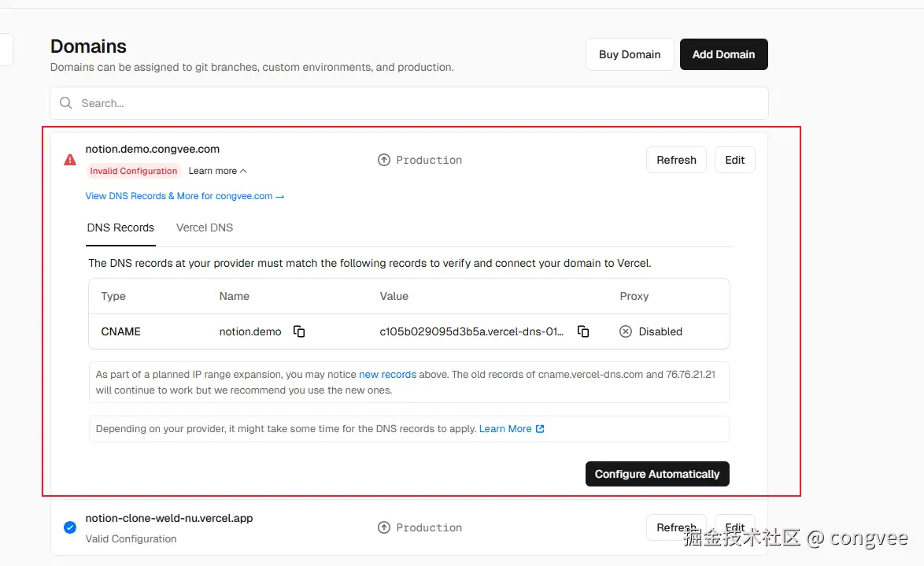Click the Value column header

pyautogui.click(x=394, y=296)
